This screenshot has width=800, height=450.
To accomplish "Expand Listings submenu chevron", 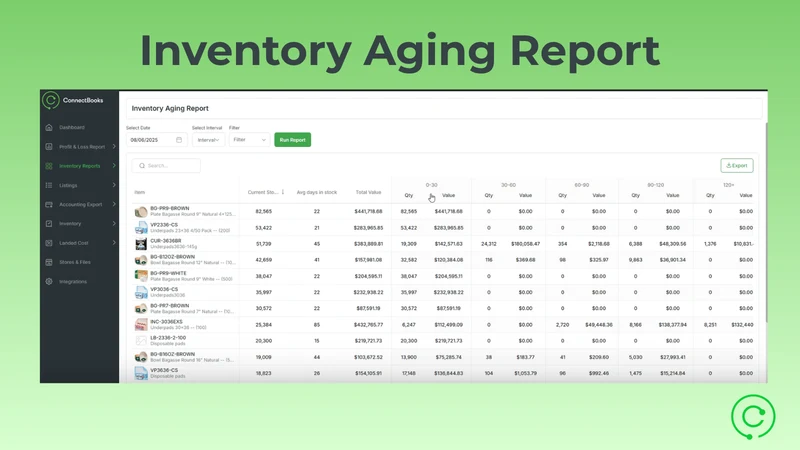I will pos(114,185).
